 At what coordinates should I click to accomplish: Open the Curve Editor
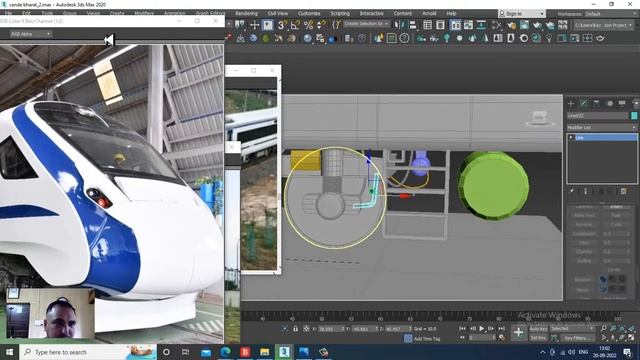click(468, 25)
